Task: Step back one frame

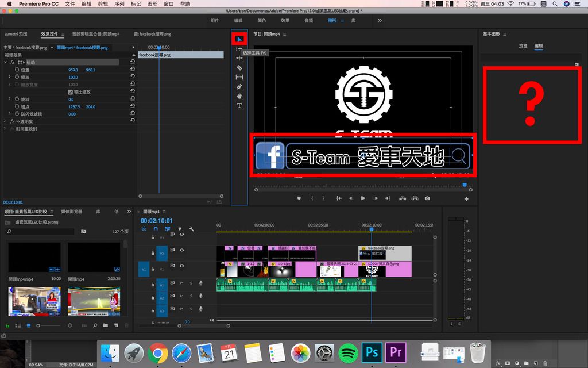Action: pyautogui.click(x=351, y=198)
